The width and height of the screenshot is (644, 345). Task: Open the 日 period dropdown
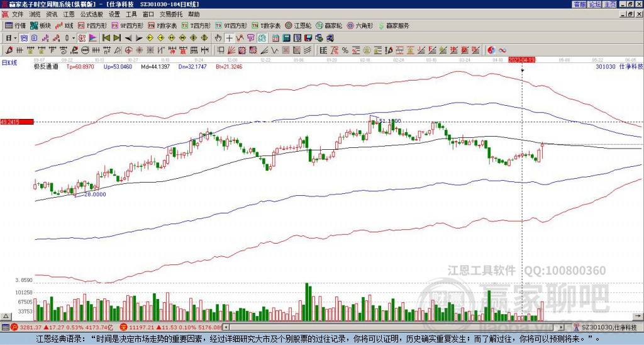[11, 38]
